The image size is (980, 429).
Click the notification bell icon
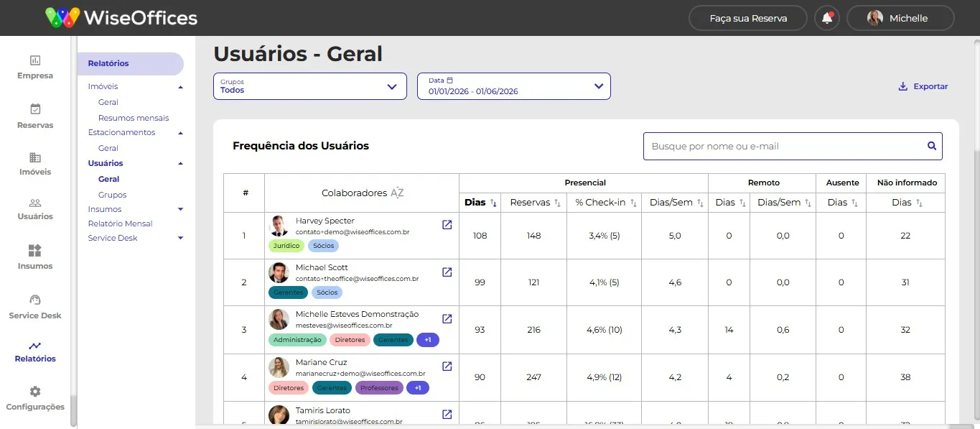click(827, 18)
